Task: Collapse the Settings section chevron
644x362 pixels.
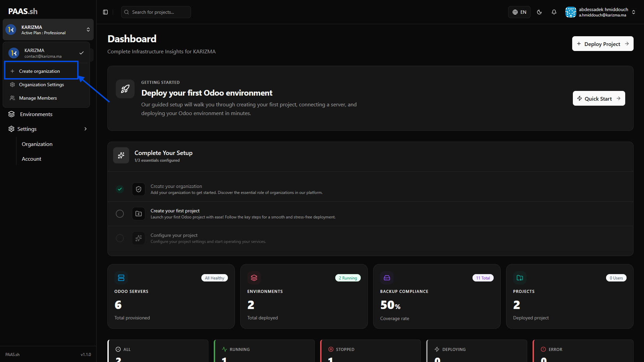Action: (x=86, y=129)
